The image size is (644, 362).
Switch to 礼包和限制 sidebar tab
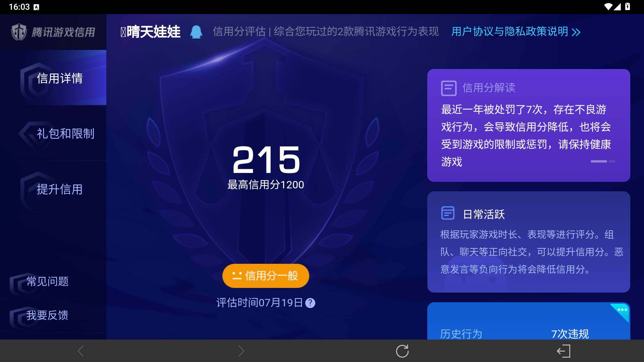(53, 133)
